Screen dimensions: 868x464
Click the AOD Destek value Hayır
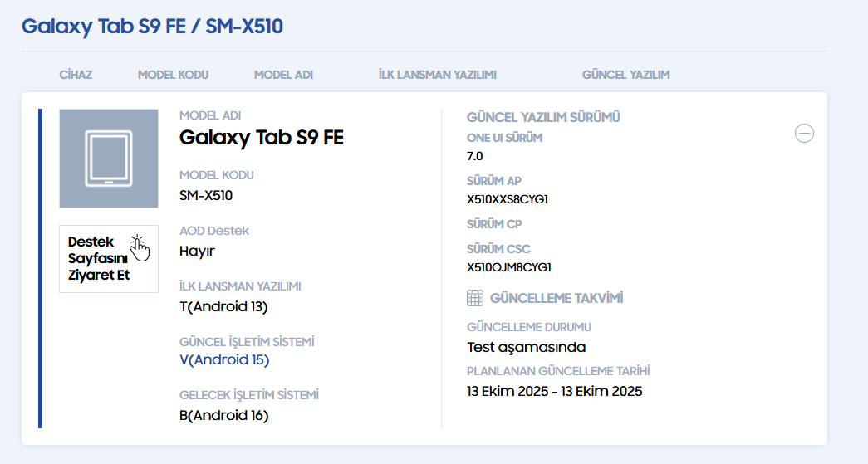click(197, 252)
